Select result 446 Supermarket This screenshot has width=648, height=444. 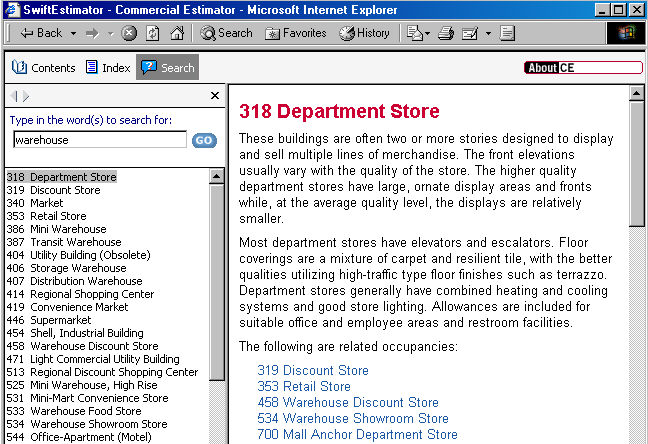[49, 320]
